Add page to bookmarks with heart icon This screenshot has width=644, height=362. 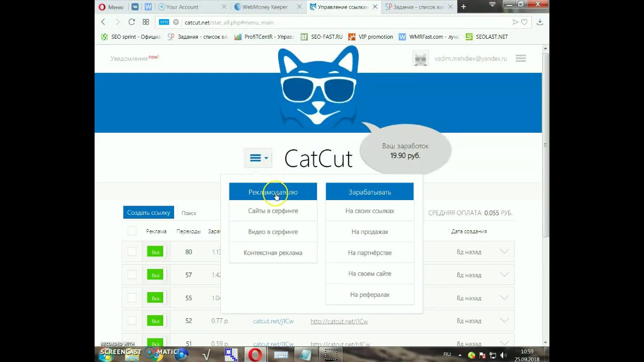coord(524,22)
